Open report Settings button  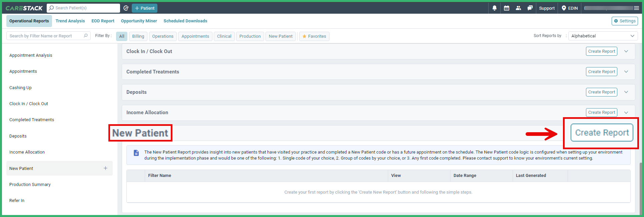tap(625, 21)
